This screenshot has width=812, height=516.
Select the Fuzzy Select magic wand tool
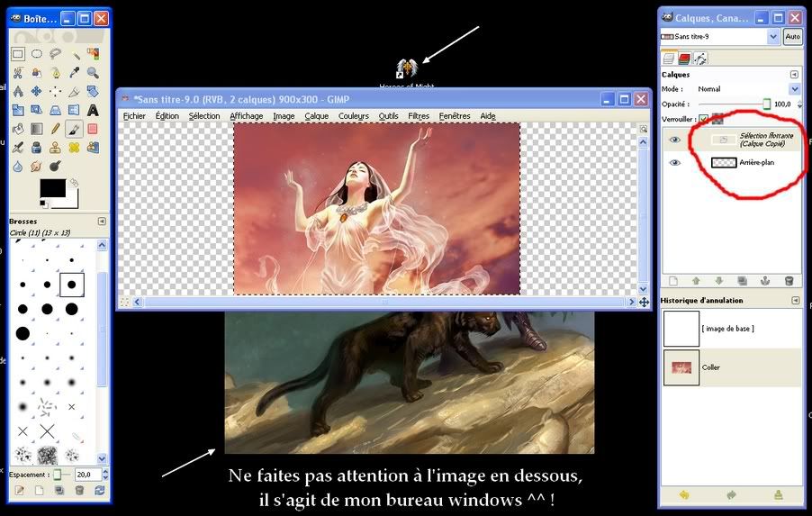coord(74,54)
